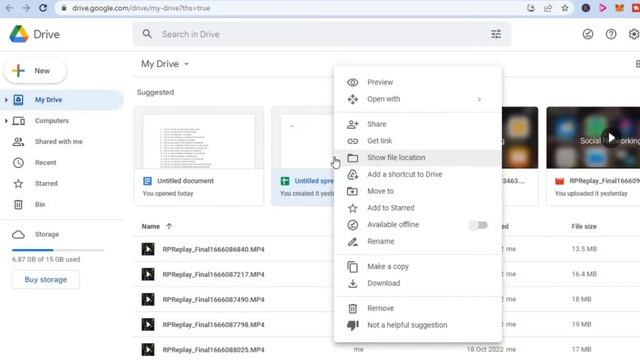Choose Download in the context menu
The width and height of the screenshot is (640, 360).
418,283
